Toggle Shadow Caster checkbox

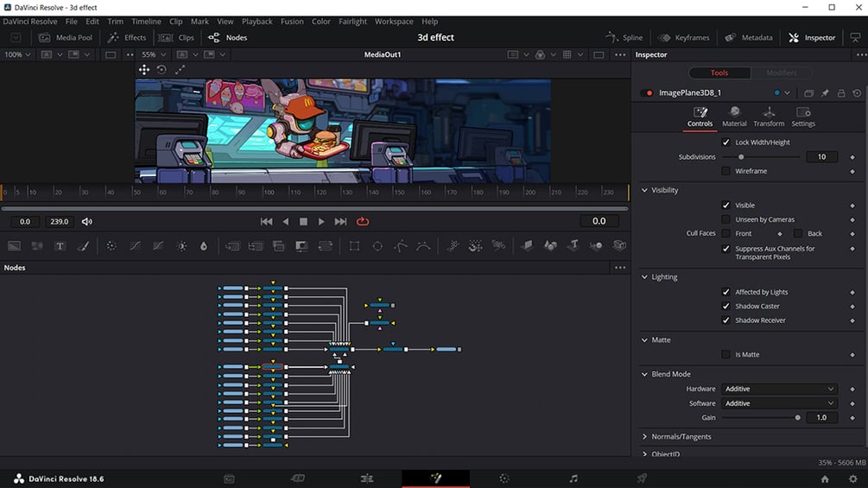(x=725, y=306)
